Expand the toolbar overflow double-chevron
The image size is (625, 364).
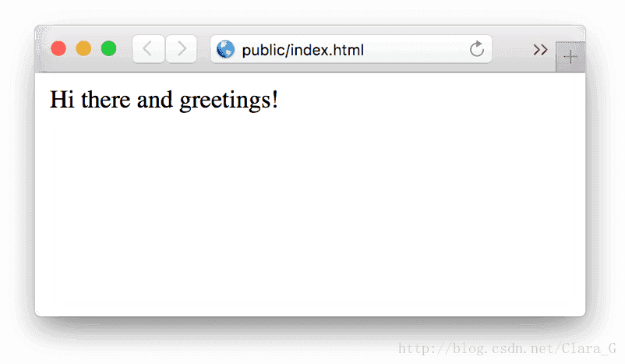[x=540, y=50]
